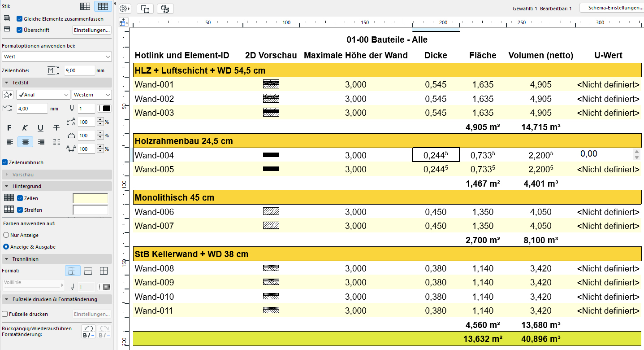Select the Nur Anzeige radio button
644x350 pixels.
(6, 235)
